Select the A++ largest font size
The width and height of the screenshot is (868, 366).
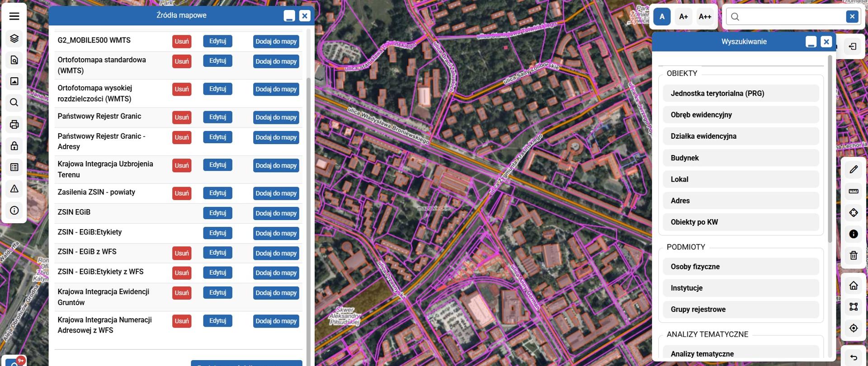point(704,17)
